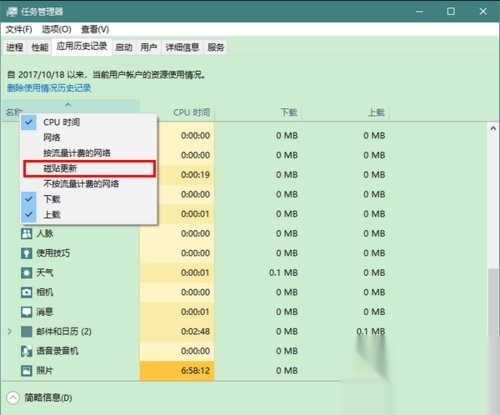
Task: Select the 语音录音机 (Voice Recorder) app icon
Action: click(x=26, y=351)
